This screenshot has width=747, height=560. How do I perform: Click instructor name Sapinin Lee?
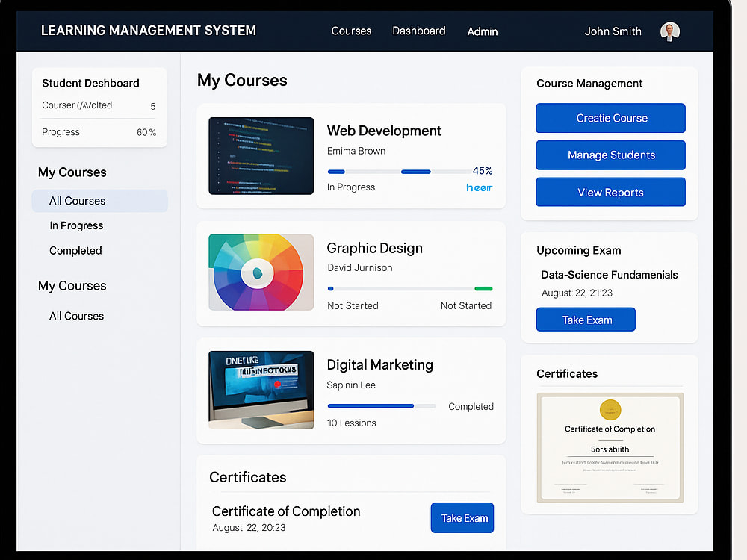click(351, 385)
